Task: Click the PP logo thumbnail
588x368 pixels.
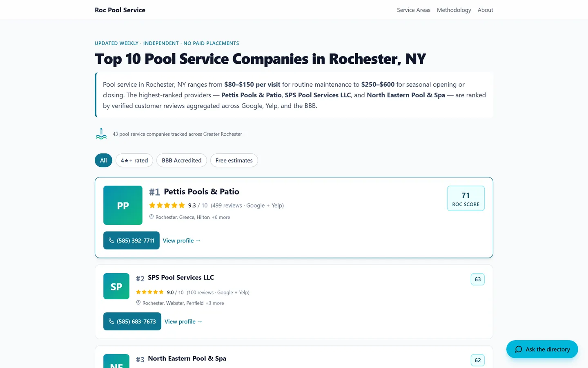Action: coord(123,205)
